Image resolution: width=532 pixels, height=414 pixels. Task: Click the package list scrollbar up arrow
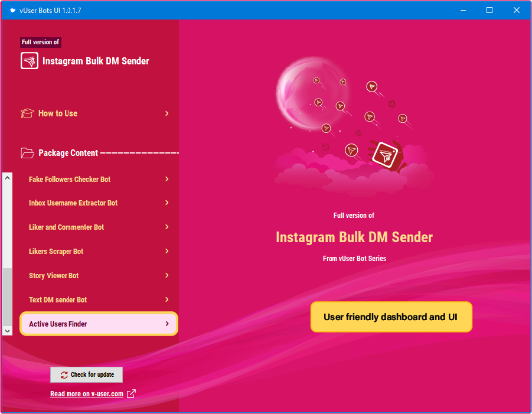pos(8,178)
